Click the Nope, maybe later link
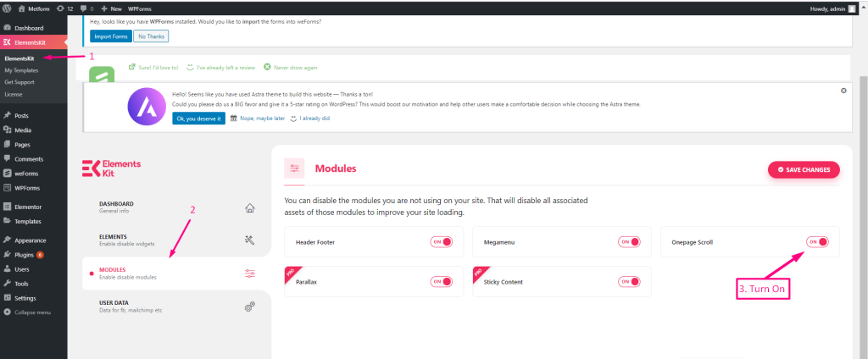 pyautogui.click(x=258, y=119)
